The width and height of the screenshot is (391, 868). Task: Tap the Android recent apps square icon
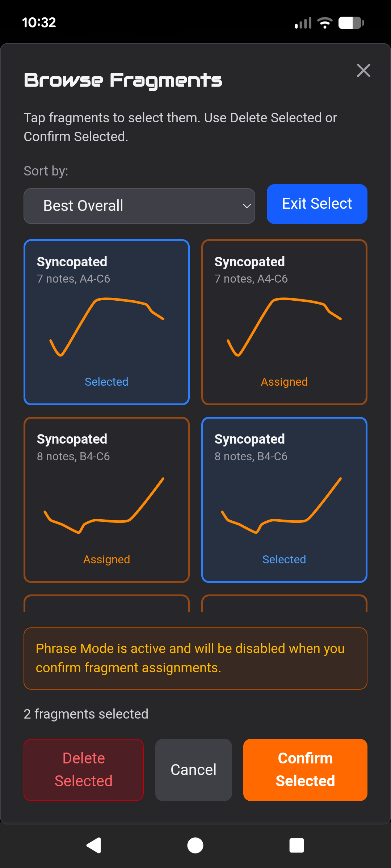(x=297, y=845)
